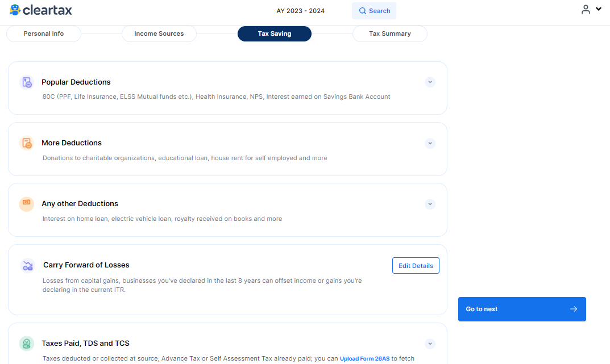Click the Popular Deductions heading

pos(76,82)
